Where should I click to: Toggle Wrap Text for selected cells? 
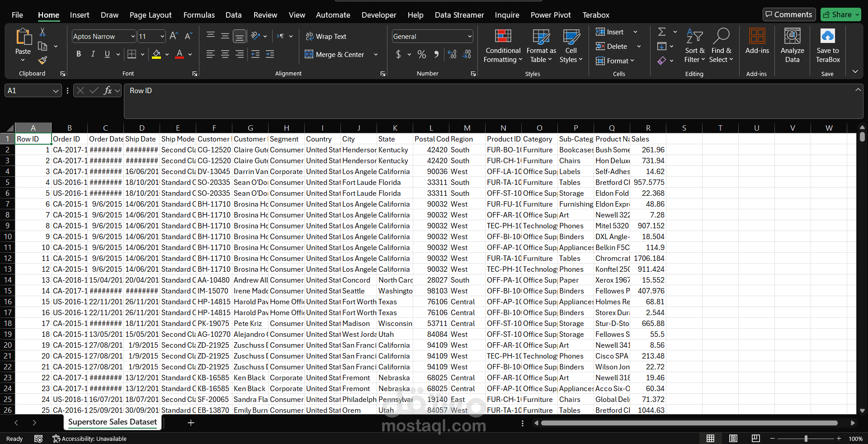[326, 36]
